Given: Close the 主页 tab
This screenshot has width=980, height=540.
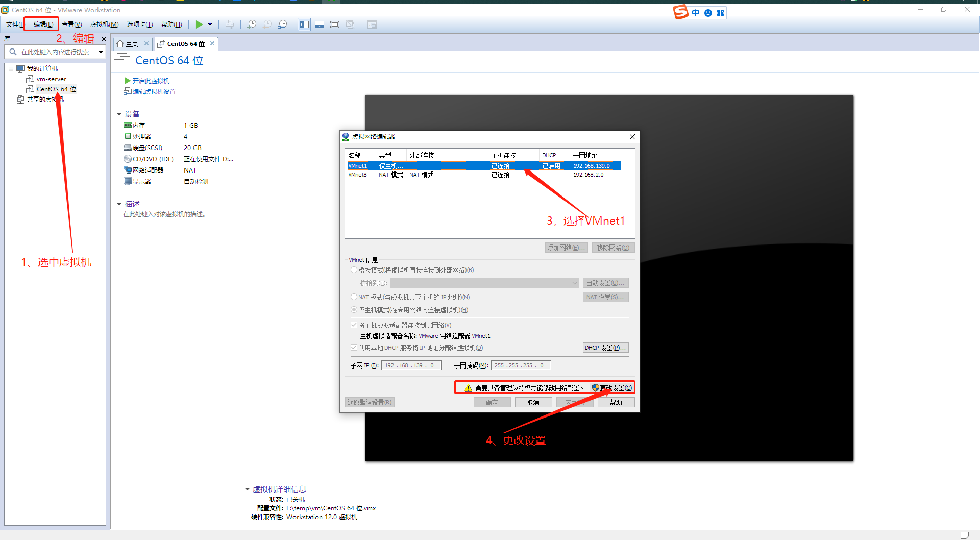Looking at the screenshot, I should pos(146,43).
